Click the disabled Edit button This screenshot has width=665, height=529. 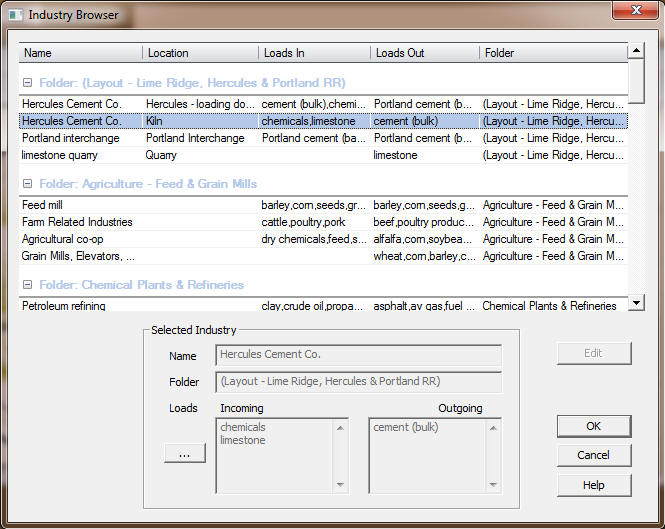coord(594,353)
